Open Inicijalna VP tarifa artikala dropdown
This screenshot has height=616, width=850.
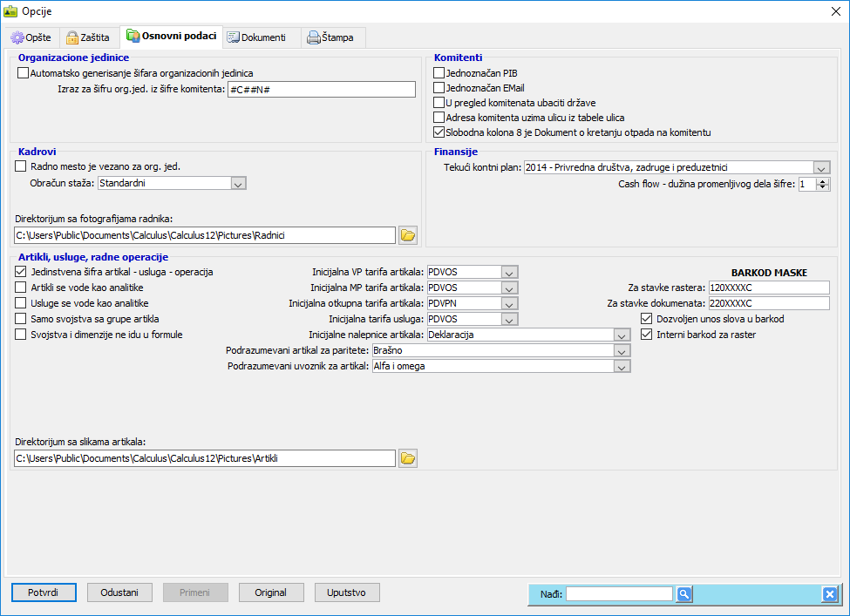pyautogui.click(x=510, y=272)
